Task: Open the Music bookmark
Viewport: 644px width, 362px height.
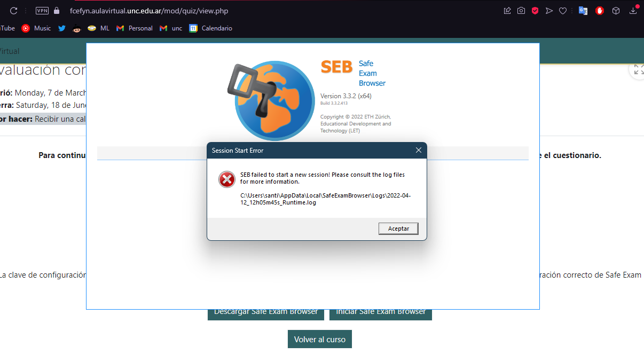Action: pos(36,28)
